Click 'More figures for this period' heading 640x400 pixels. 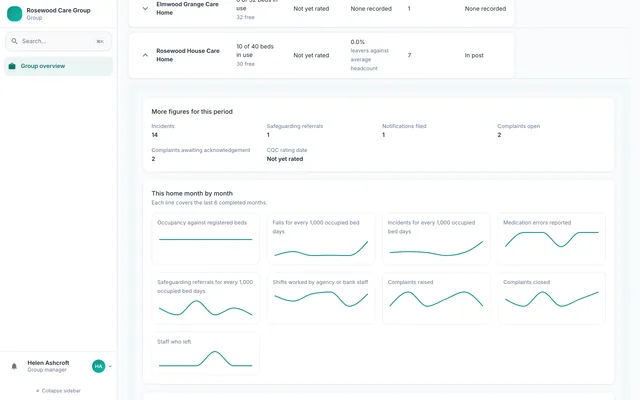192,111
